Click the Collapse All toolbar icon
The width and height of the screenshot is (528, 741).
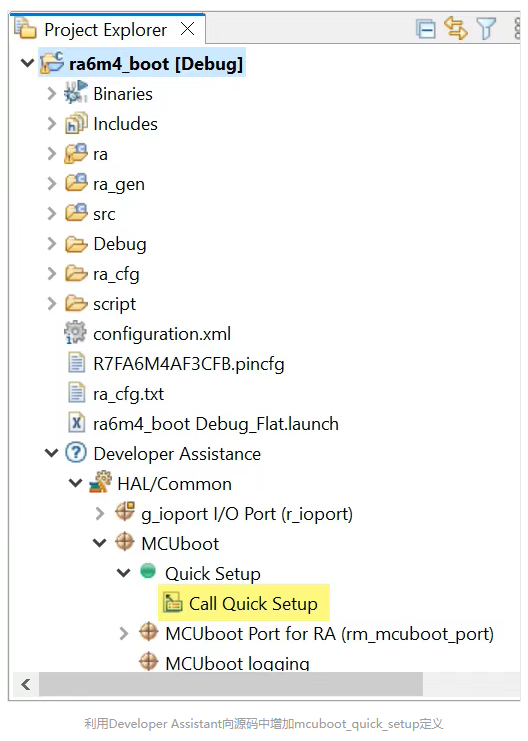pos(426,29)
